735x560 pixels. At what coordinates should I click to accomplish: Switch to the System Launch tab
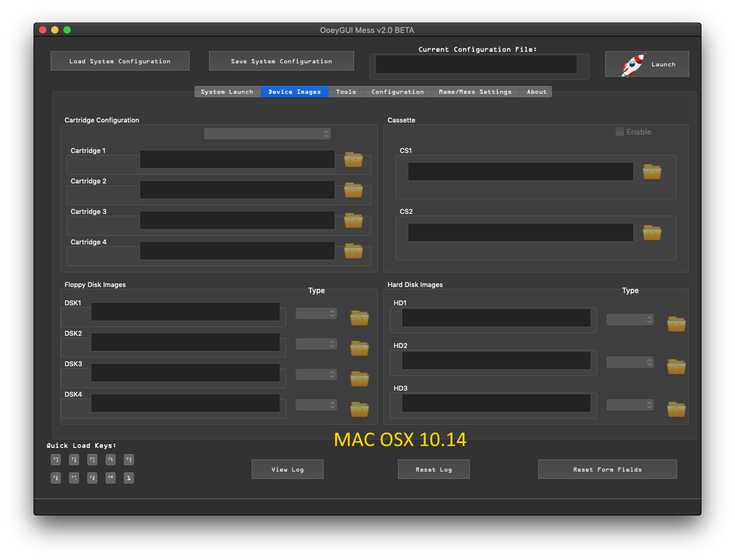[227, 92]
